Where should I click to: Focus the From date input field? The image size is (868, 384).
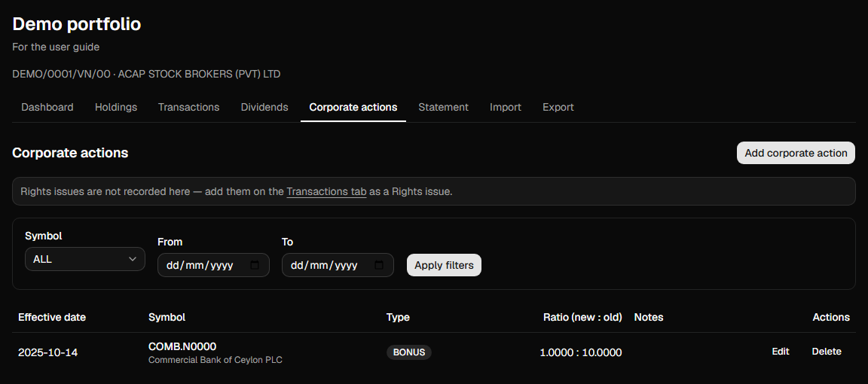pyautogui.click(x=214, y=265)
